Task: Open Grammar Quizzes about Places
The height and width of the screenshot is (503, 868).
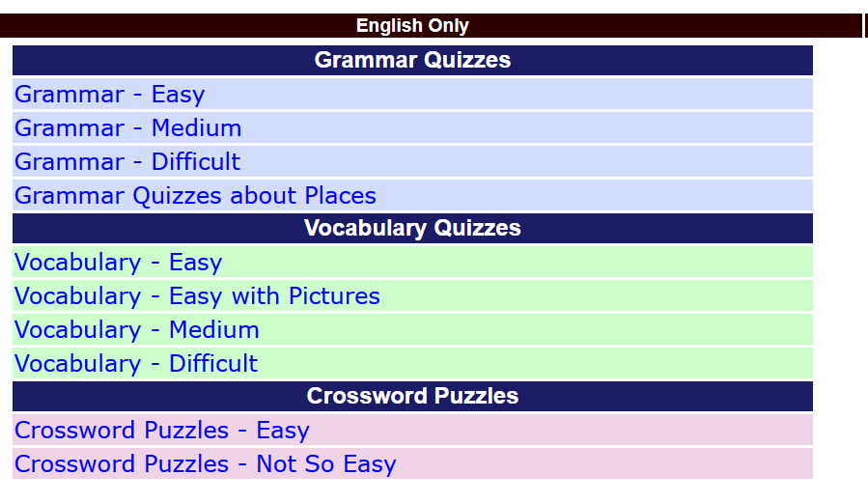Action: pyautogui.click(x=195, y=196)
